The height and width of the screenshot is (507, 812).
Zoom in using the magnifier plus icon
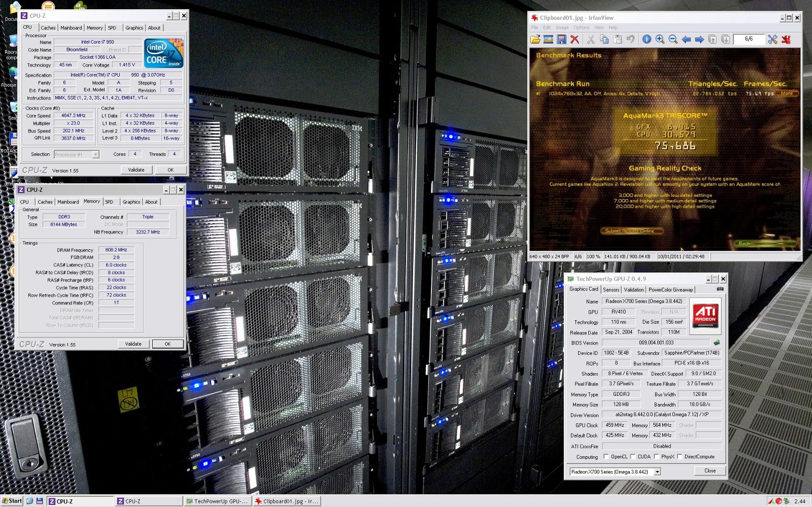click(660, 39)
